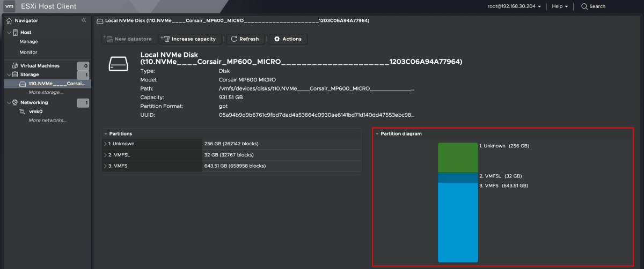
Task: Click the vmk0 network adapter icon
Action: point(23,111)
